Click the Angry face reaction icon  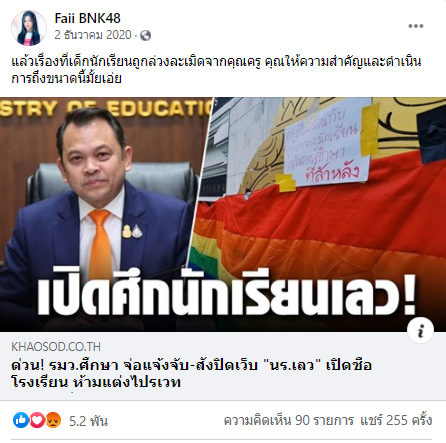(x=53, y=420)
